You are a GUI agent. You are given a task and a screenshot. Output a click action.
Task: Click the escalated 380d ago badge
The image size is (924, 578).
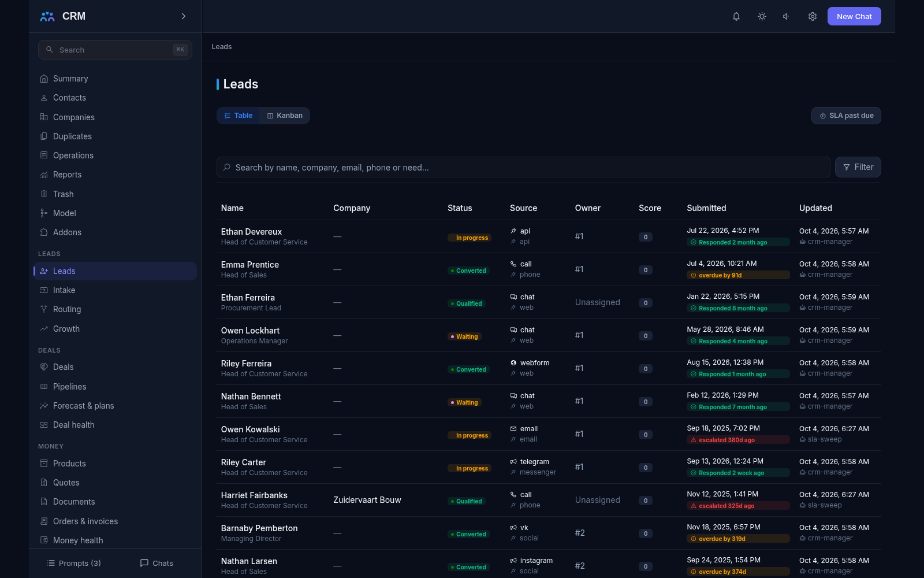(x=738, y=440)
